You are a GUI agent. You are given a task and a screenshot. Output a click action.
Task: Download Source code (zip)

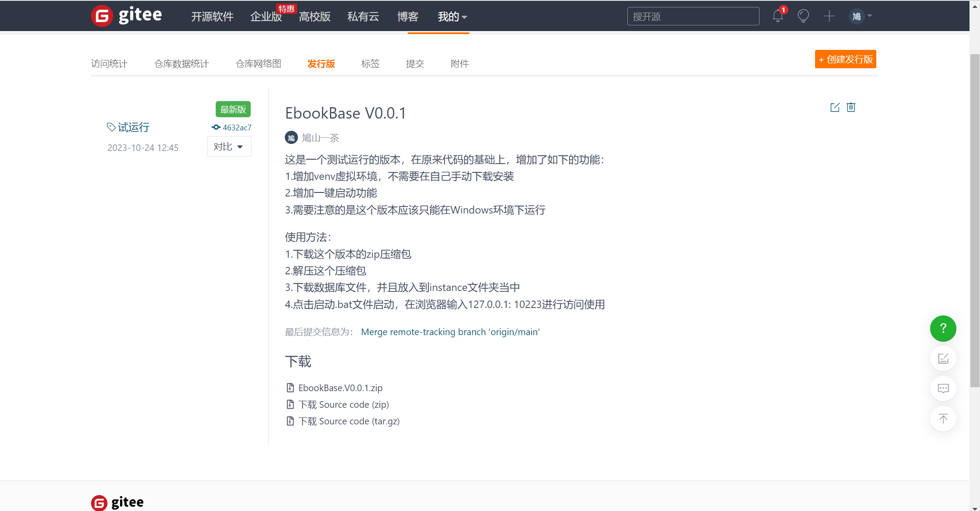pyautogui.click(x=343, y=404)
